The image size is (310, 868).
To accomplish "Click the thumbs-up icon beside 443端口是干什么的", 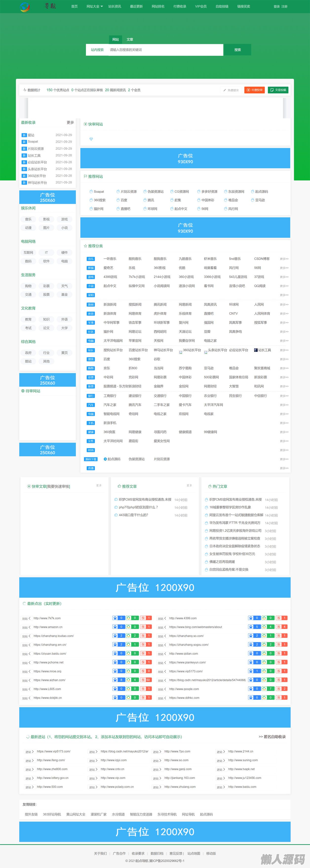I will click(116, 515).
